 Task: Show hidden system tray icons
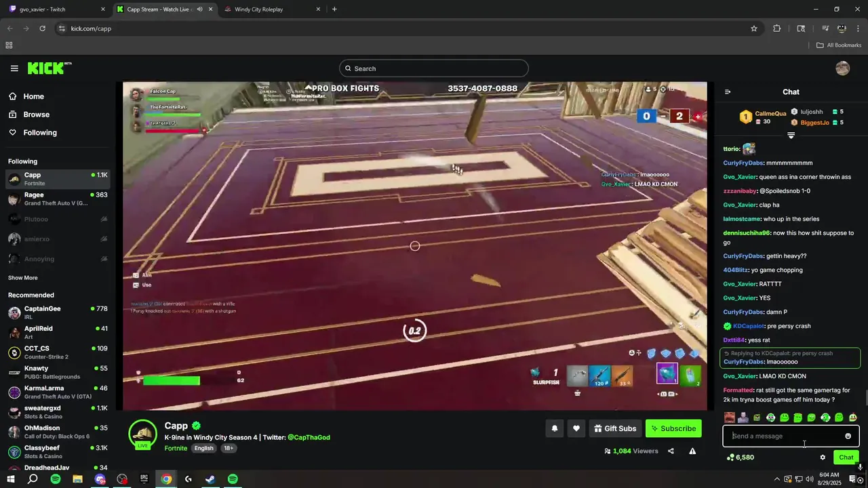[x=776, y=479]
